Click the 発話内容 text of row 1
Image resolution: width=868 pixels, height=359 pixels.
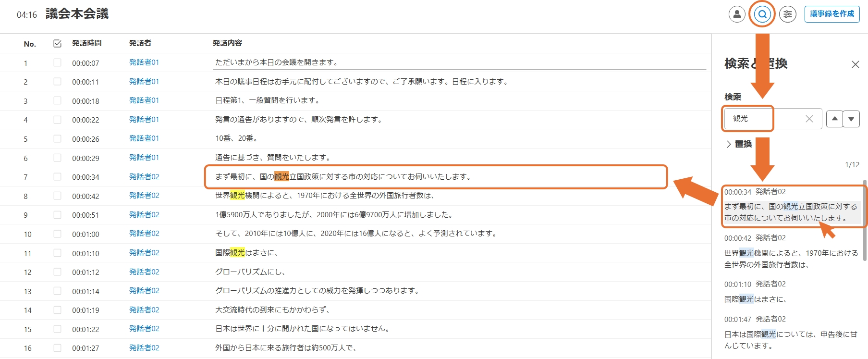277,62
